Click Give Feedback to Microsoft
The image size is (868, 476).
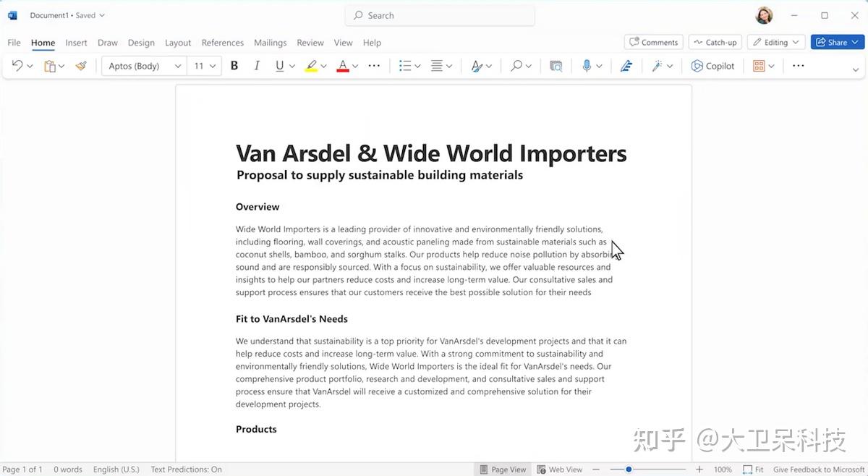(x=819, y=469)
